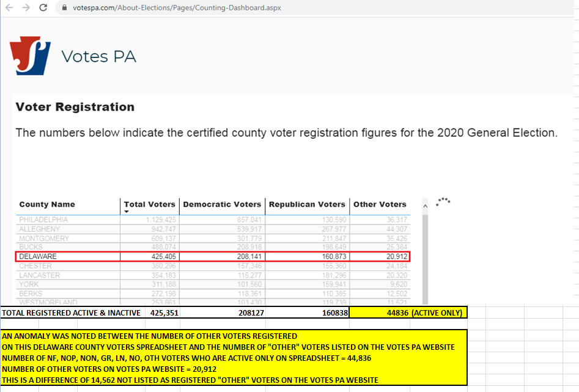Click York other voters value 9,620
579x392 pixels.
click(399, 284)
